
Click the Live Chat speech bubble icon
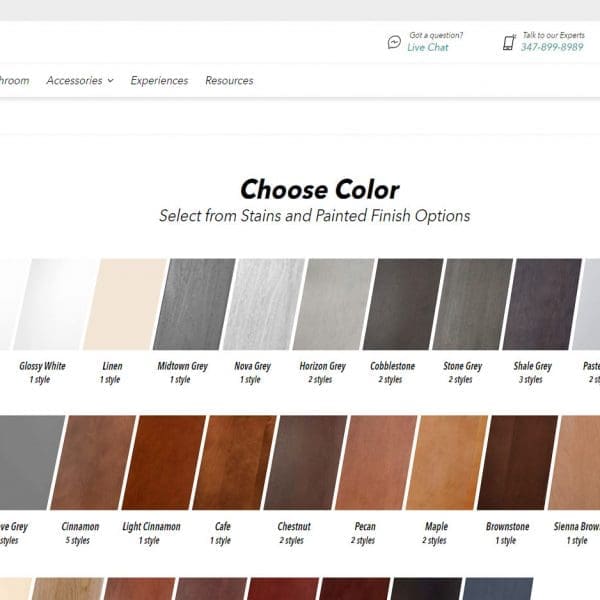(x=394, y=42)
